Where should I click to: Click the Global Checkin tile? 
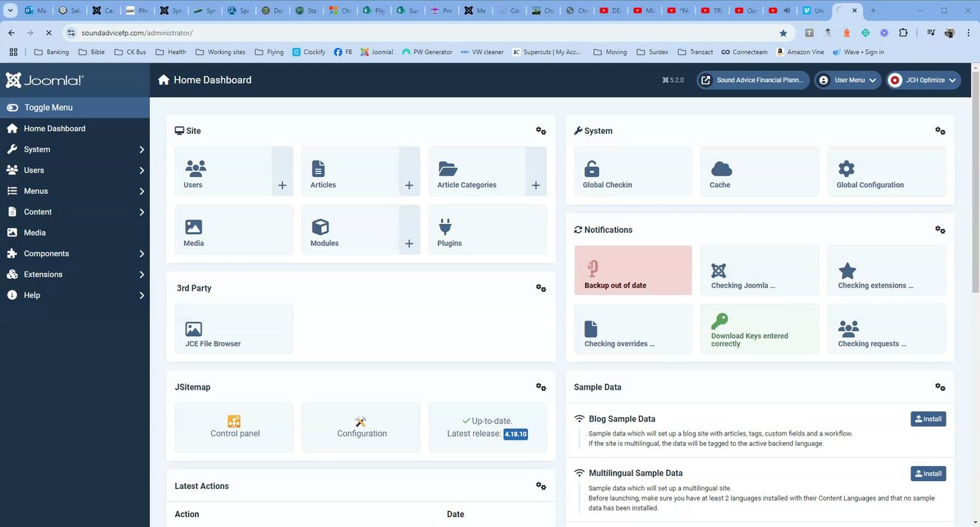pyautogui.click(x=633, y=171)
